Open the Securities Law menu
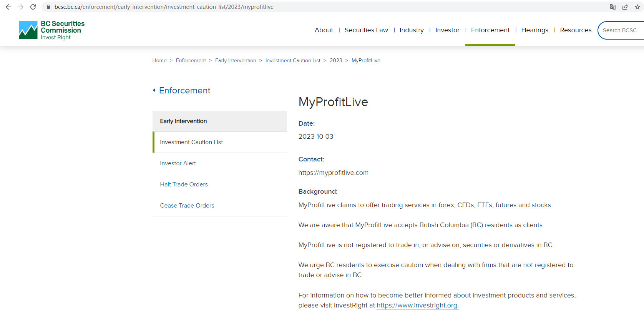The height and width of the screenshot is (329, 644). [x=366, y=30]
